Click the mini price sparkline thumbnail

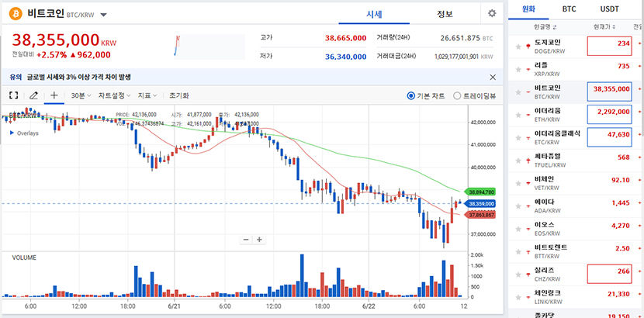(x=209, y=47)
